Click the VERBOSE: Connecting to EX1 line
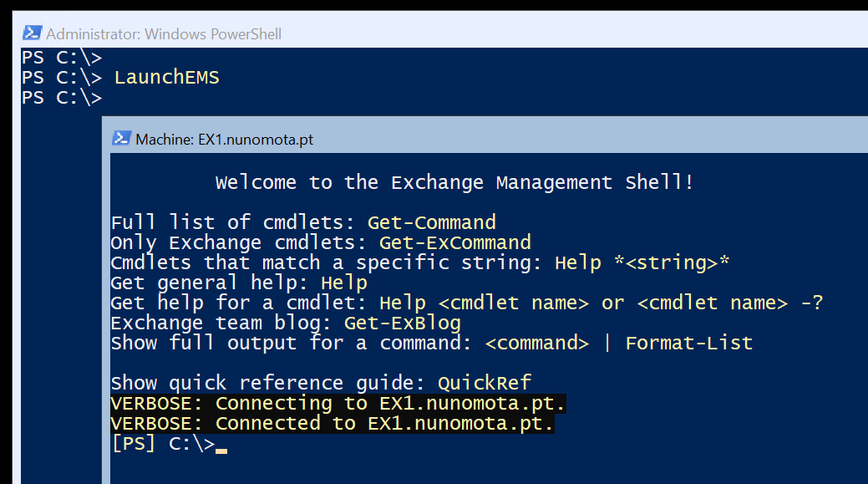The image size is (868, 484). [x=338, y=403]
